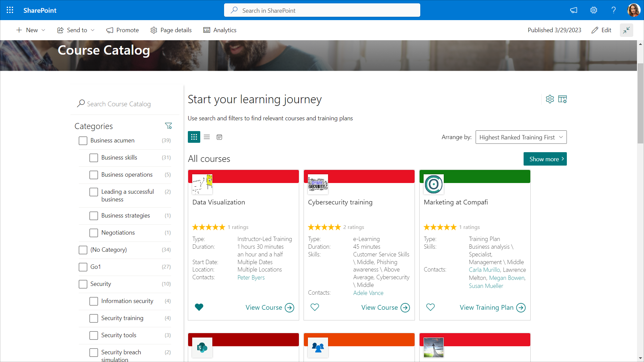Open the Peter Byers contact link
644x362 pixels.
click(x=251, y=278)
